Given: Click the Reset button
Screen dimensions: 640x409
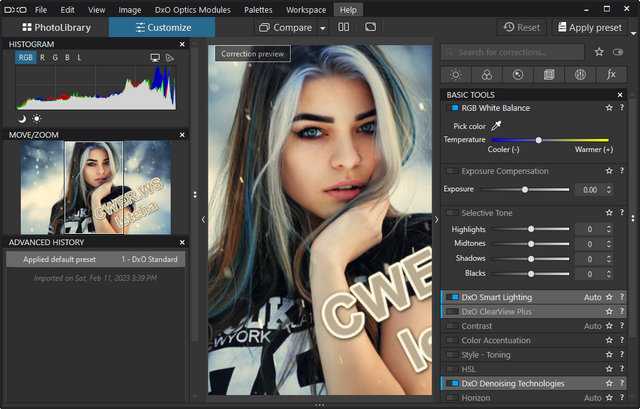Looking at the screenshot, I should click(x=521, y=28).
